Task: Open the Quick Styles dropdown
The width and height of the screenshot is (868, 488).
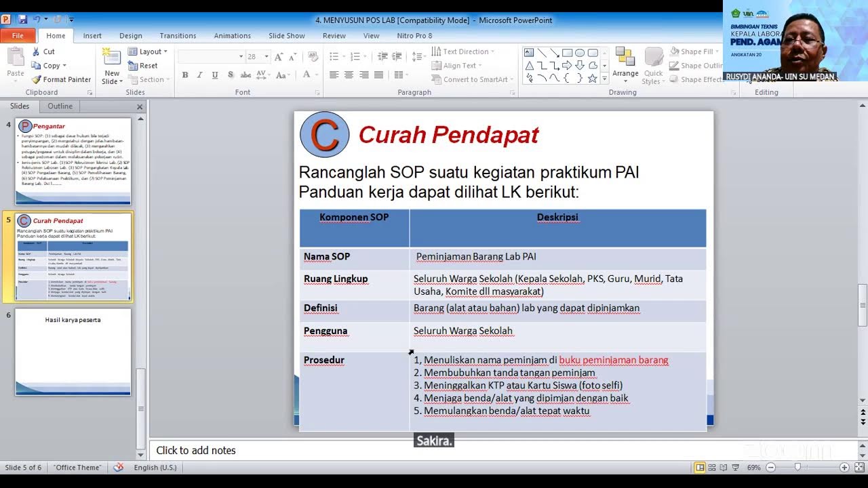Action: pos(654,66)
